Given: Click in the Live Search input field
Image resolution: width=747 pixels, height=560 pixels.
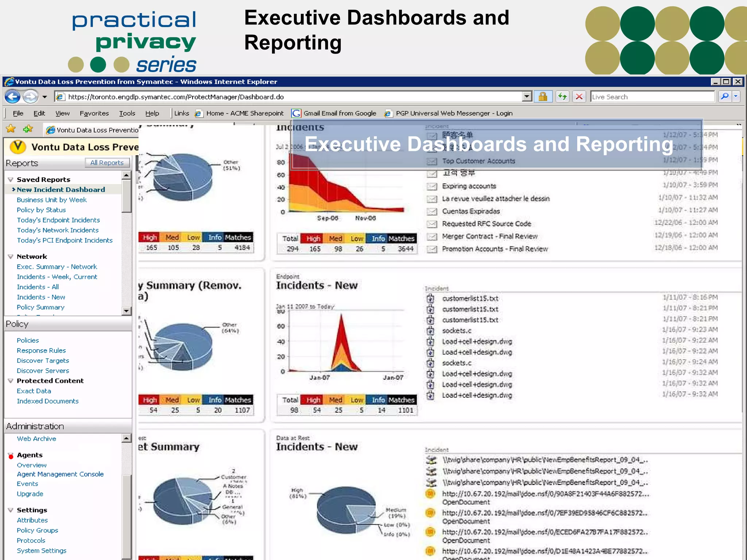Looking at the screenshot, I should (652, 97).
